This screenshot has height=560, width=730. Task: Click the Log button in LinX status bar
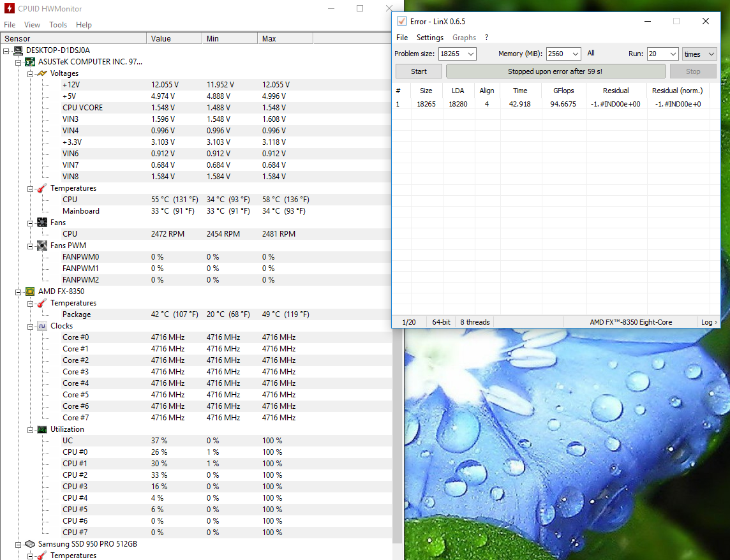[x=709, y=322]
